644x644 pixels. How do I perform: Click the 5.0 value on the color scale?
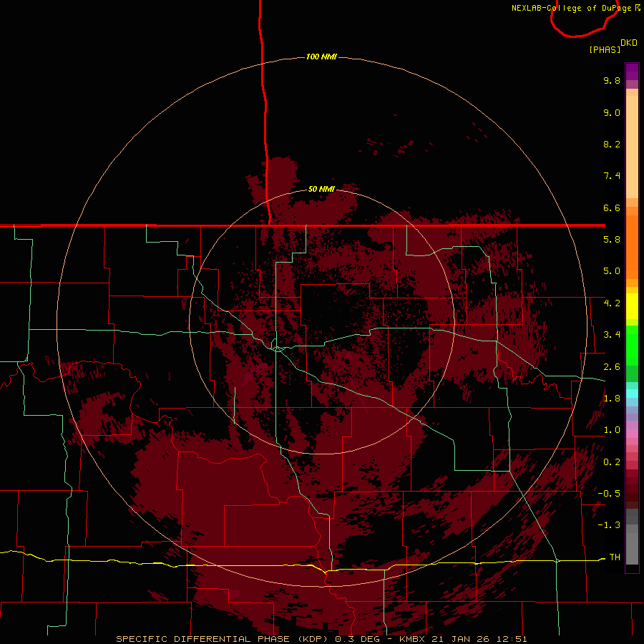(x=612, y=271)
